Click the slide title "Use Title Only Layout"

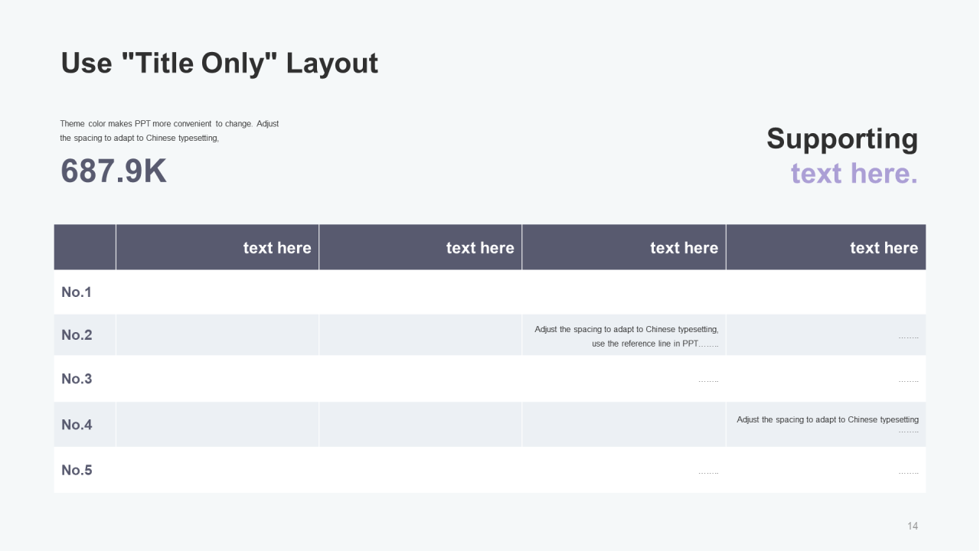click(219, 63)
